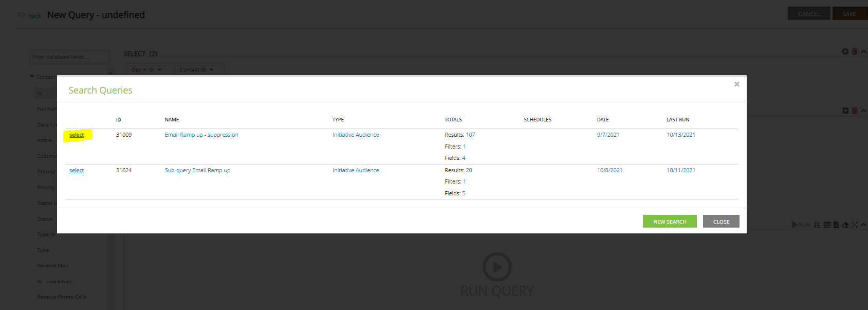The width and height of the screenshot is (868, 310).
Task: Select the Type field in sidebar
Action: tap(43, 250)
